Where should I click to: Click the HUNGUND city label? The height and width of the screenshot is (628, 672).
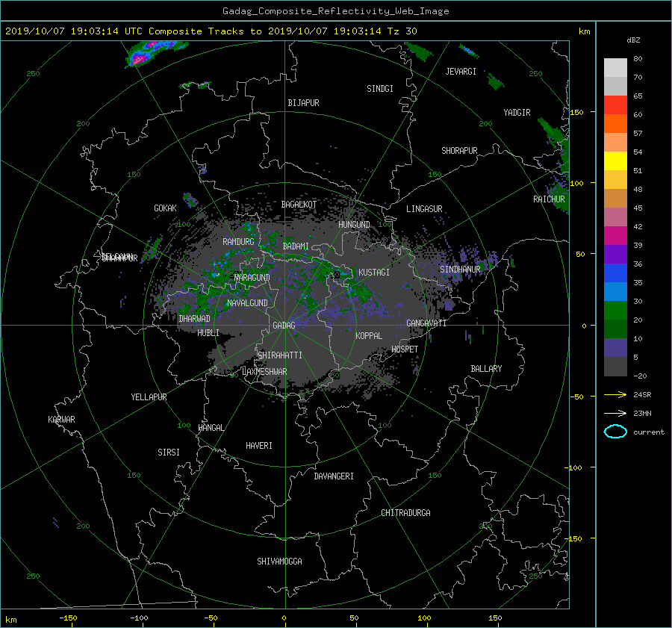[x=354, y=225]
